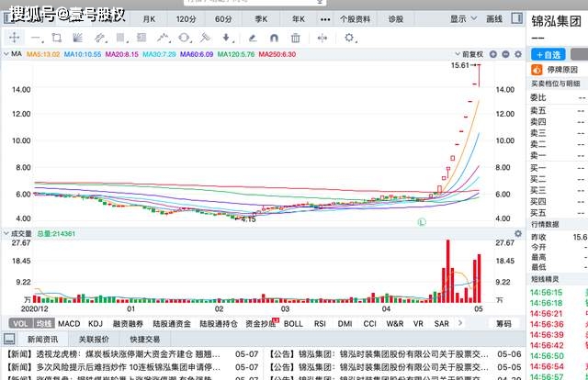Select the BOLL indicator
588x380 pixels.
coord(293,324)
